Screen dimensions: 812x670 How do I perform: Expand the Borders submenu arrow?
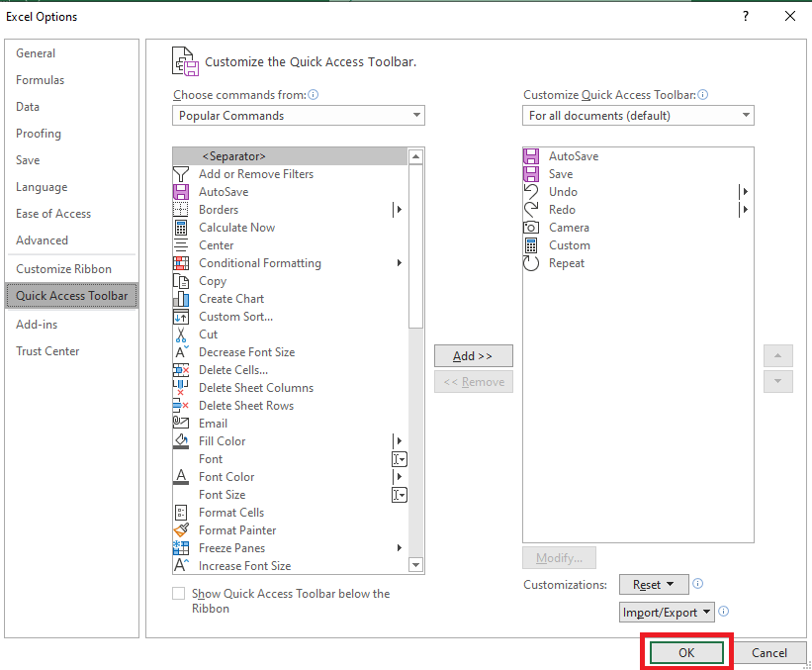[x=398, y=210]
